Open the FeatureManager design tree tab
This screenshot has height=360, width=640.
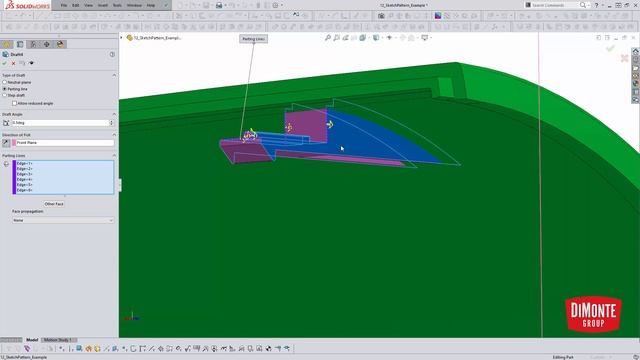point(7,44)
